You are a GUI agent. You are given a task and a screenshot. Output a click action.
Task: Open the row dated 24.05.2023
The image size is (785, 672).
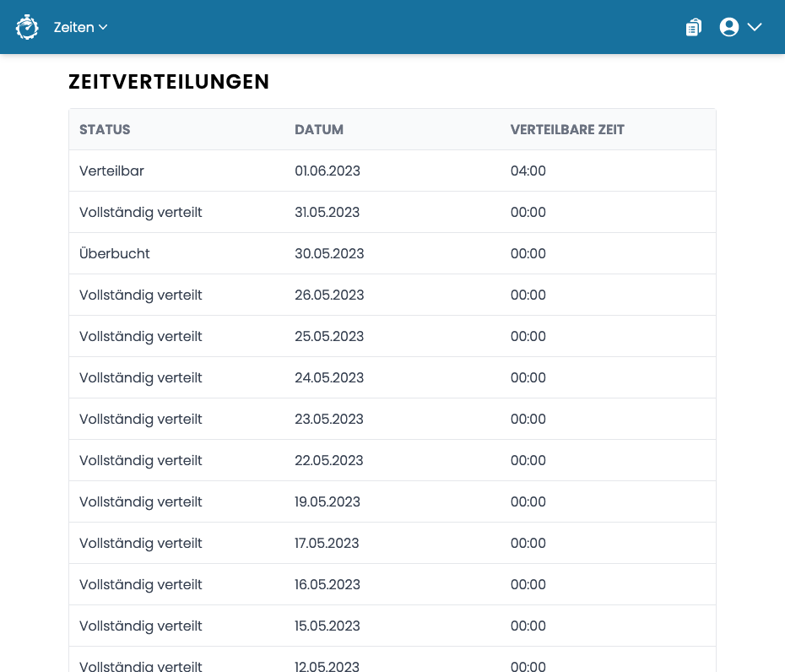tap(392, 377)
